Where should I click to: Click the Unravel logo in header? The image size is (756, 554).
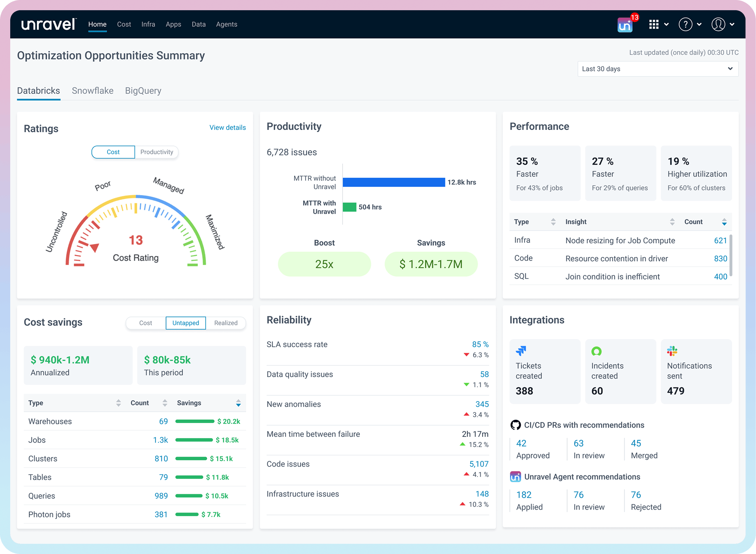48,24
